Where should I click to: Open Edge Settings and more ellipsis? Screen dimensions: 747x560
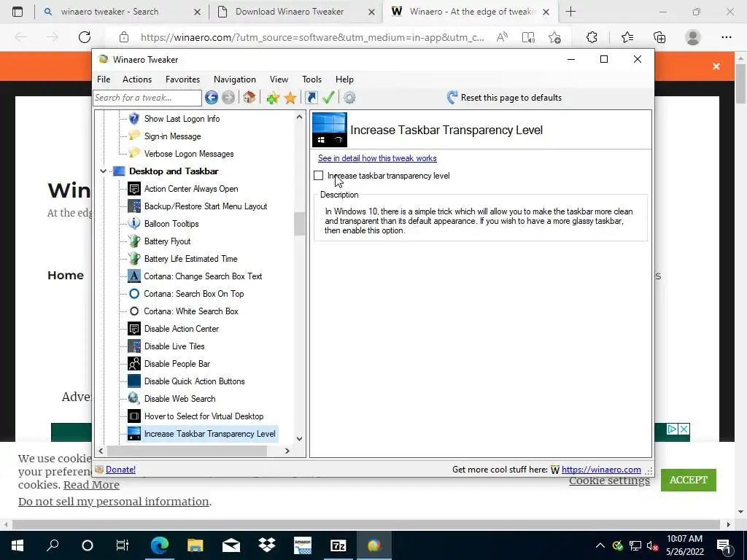click(727, 37)
